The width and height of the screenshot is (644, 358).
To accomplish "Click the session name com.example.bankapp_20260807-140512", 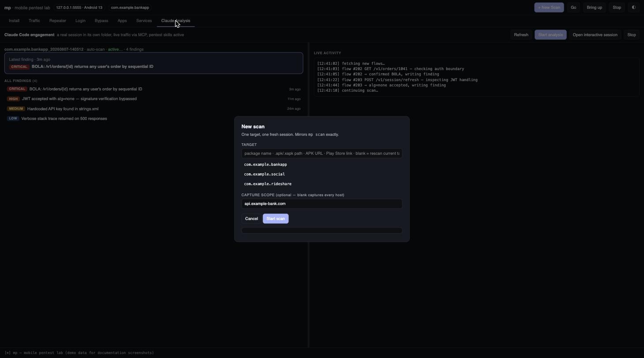I will pyautogui.click(x=44, y=49).
